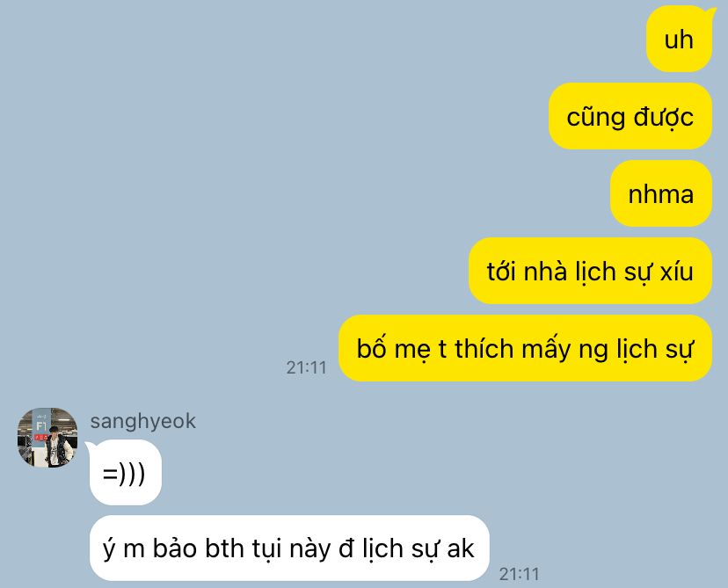The image size is (728, 588).
Task: Click the word "ak" ending the white message
Action: [x=460, y=548]
